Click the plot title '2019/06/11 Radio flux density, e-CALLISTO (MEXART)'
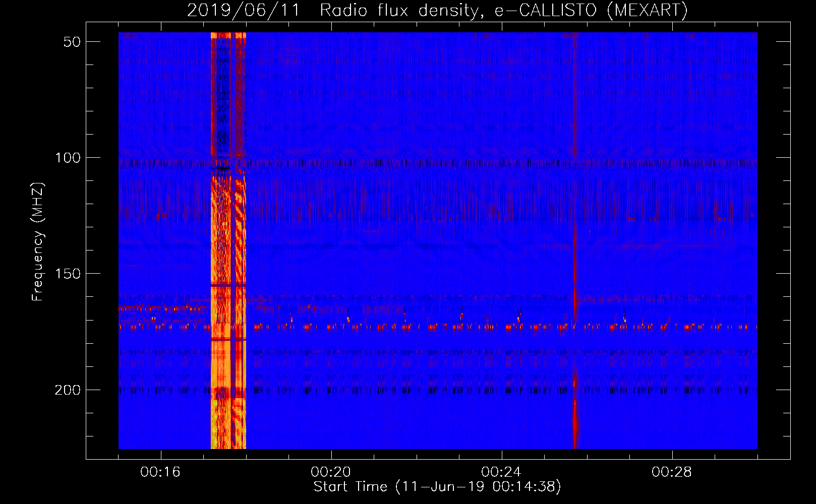Viewport: 816px width, 504px height. [437, 10]
